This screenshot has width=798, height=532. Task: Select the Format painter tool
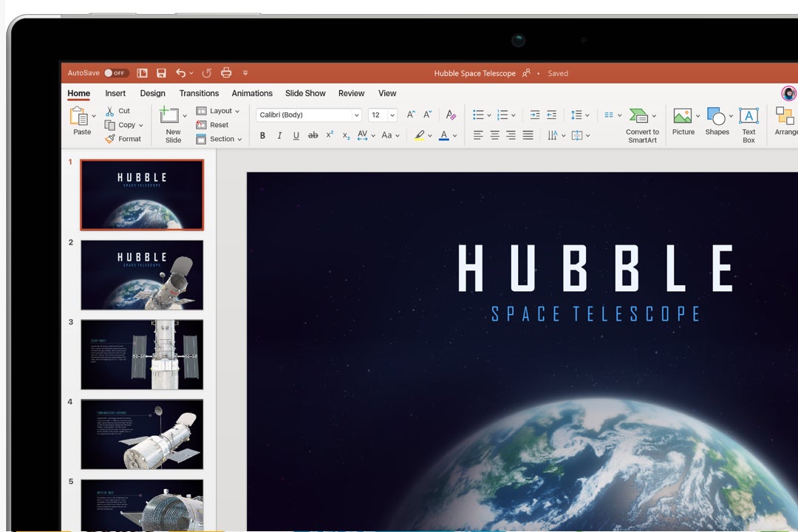coord(123,139)
